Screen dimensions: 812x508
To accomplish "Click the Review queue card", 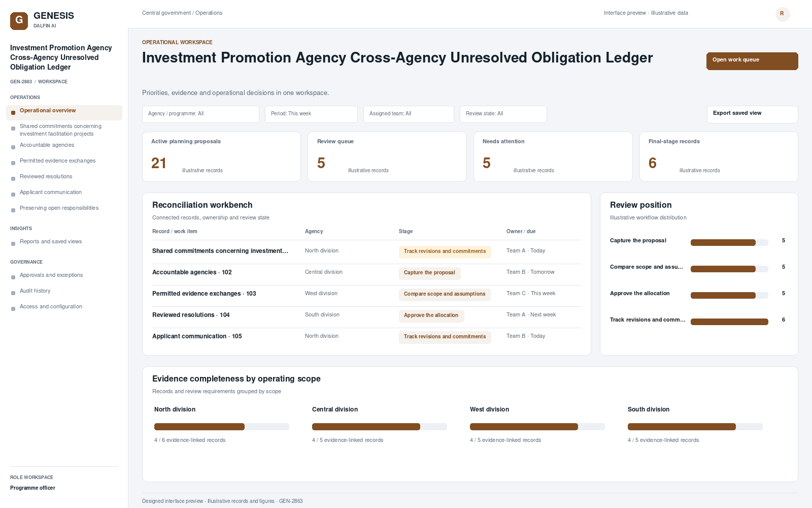I will tap(387, 156).
